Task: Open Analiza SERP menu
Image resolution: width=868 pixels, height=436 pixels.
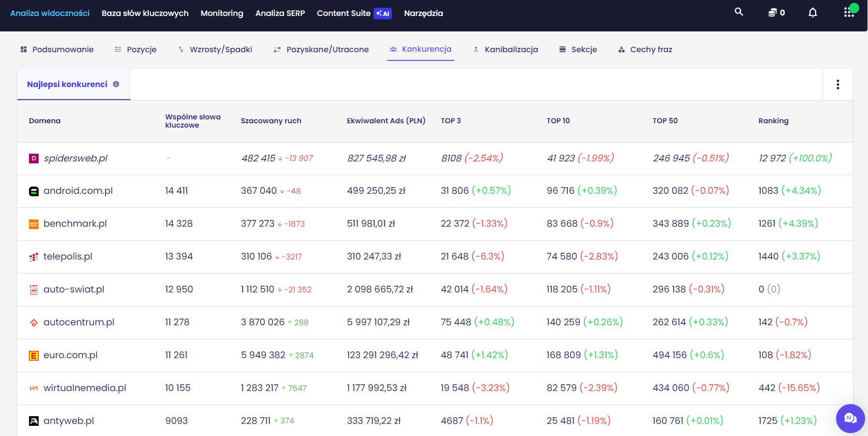Action: click(x=280, y=13)
